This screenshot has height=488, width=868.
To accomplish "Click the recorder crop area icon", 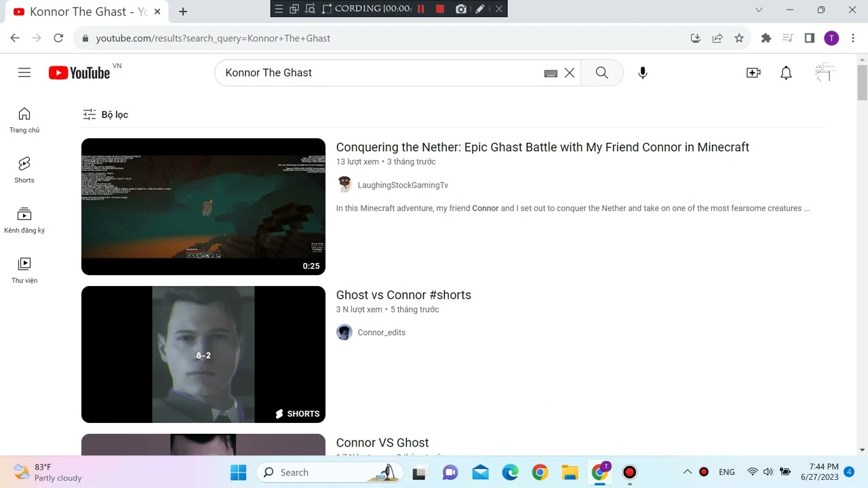I will pos(327,9).
